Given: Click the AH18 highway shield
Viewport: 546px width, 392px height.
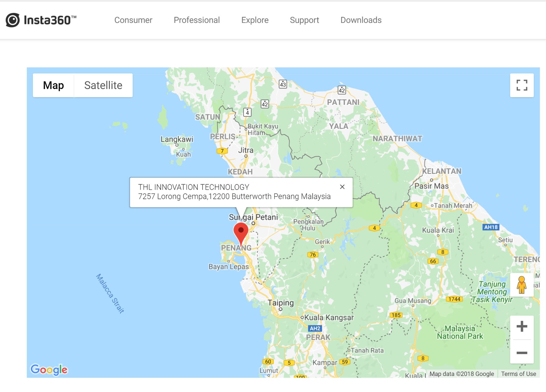Looking at the screenshot, I should pos(491,227).
